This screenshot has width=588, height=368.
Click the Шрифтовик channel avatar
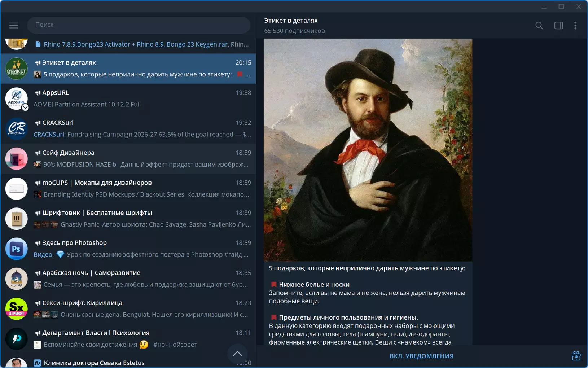tap(17, 219)
